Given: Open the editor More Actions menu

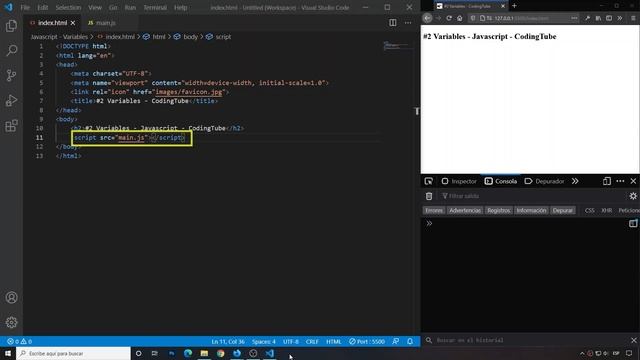Looking at the screenshot, I should click(408, 23).
